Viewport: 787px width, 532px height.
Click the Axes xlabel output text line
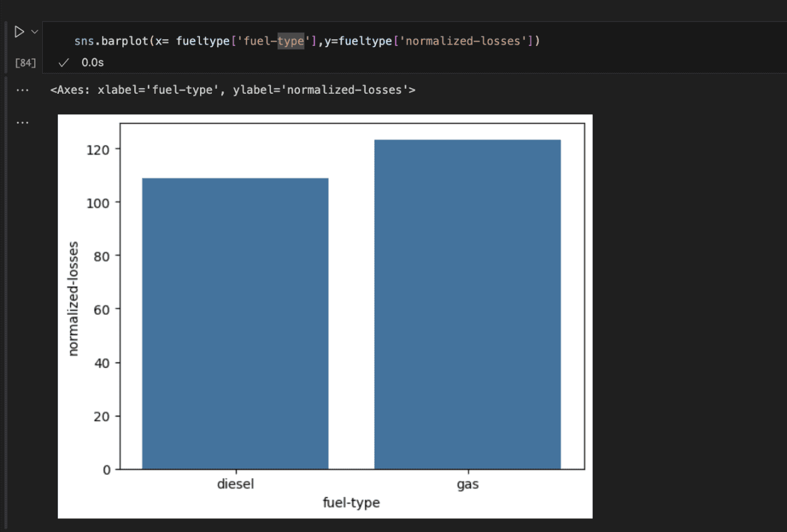(232, 91)
